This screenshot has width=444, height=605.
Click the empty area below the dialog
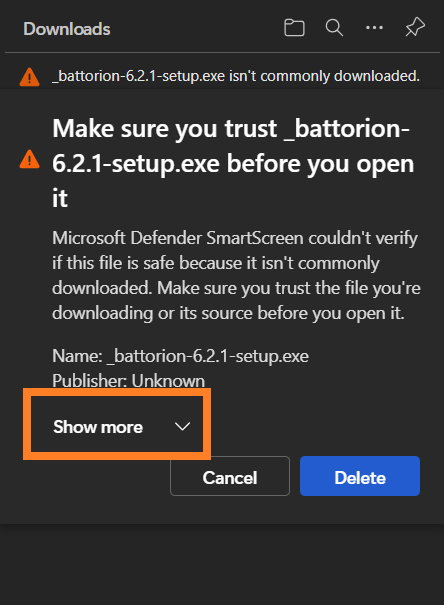pyautogui.click(x=222, y=563)
